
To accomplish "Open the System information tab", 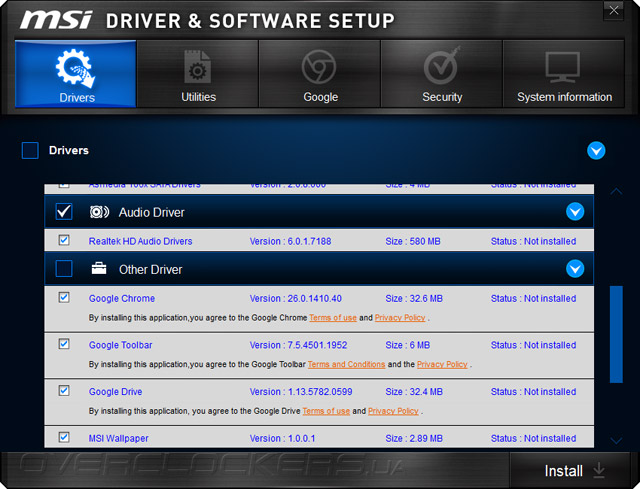I will 564,74.
